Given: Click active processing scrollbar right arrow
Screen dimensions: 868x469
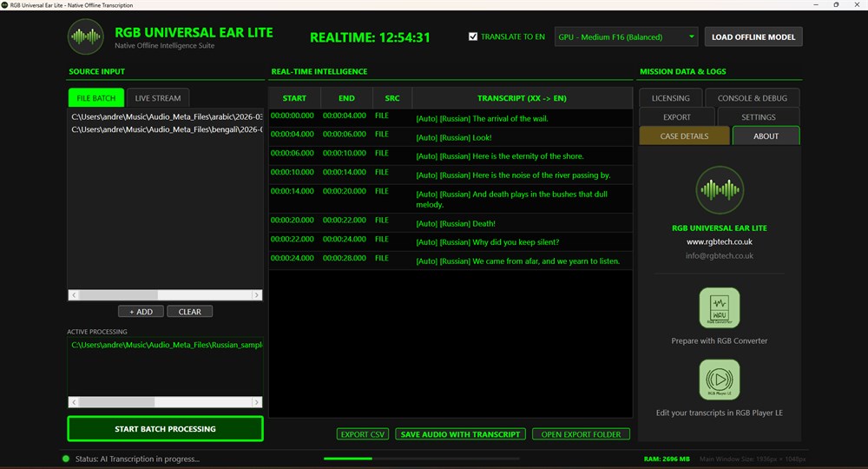Looking at the screenshot, I should click(256, 402).
